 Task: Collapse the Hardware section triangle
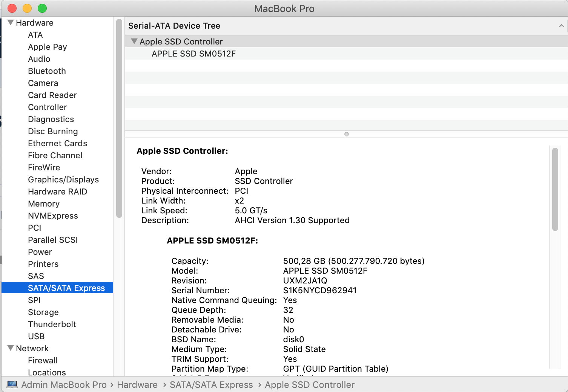tap(11, 23)
